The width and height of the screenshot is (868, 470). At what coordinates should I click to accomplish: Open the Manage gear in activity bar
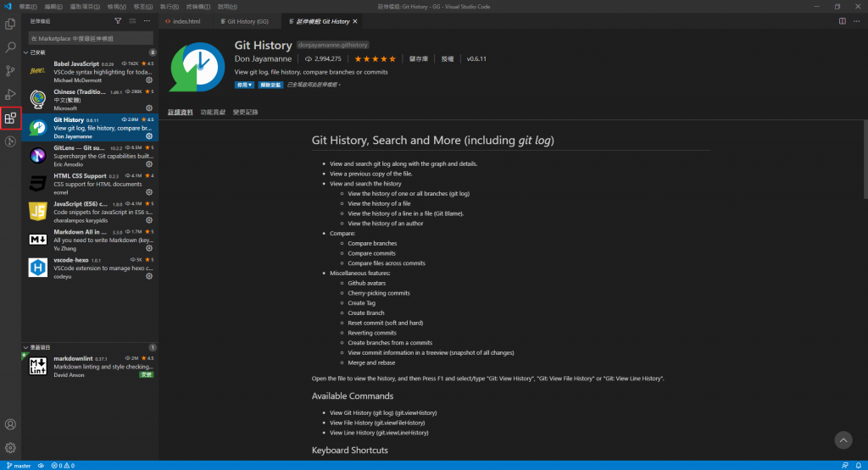click(x=10, y=447)
